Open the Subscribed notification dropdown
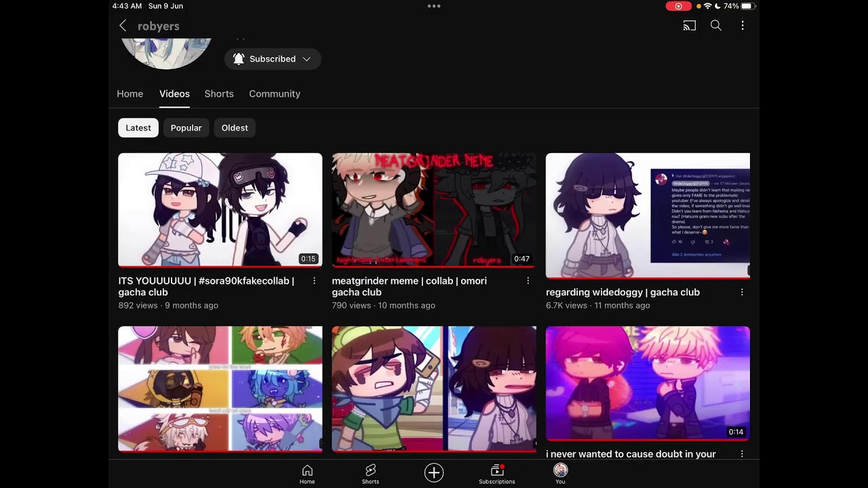This screenshot has width=868, height=488. [273, 59]
